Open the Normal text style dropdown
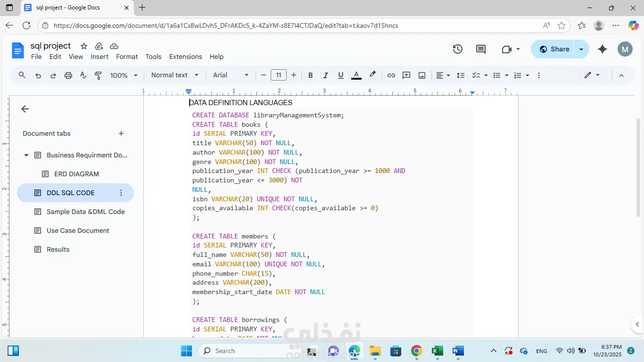The width and height of the screenshot is (644, 362). click(x=175, y=75)
